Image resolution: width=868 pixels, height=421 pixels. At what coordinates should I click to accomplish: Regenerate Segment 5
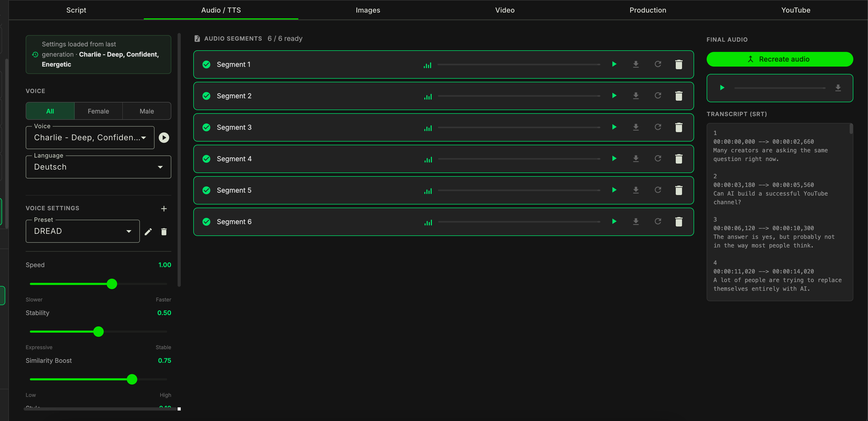click(658, 190)
